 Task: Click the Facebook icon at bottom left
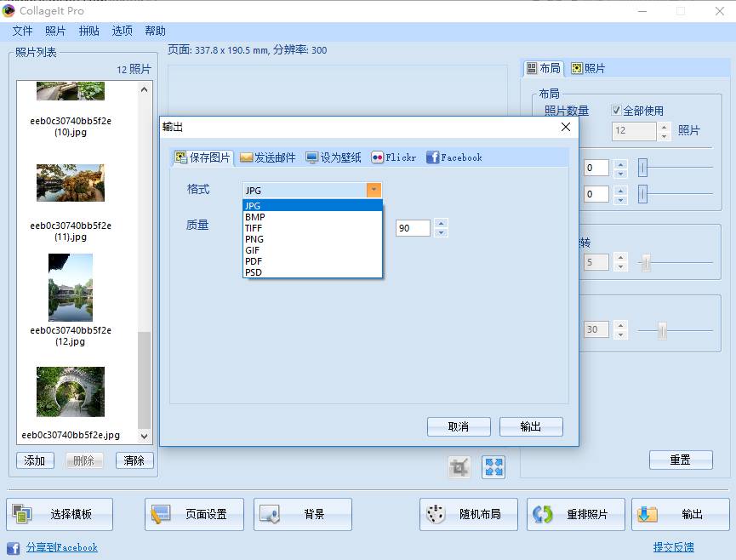13,548
